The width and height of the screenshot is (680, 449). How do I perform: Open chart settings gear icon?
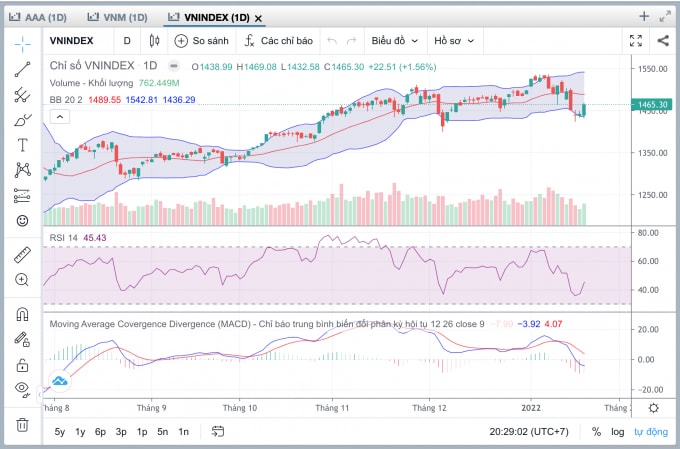click(654, 408)
